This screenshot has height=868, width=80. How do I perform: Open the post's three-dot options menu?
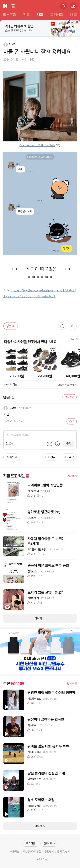click(76, 45)
